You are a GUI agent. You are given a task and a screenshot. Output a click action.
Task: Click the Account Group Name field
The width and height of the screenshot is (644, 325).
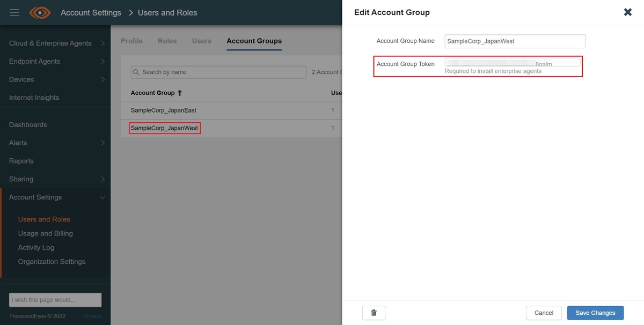point(515,41)
